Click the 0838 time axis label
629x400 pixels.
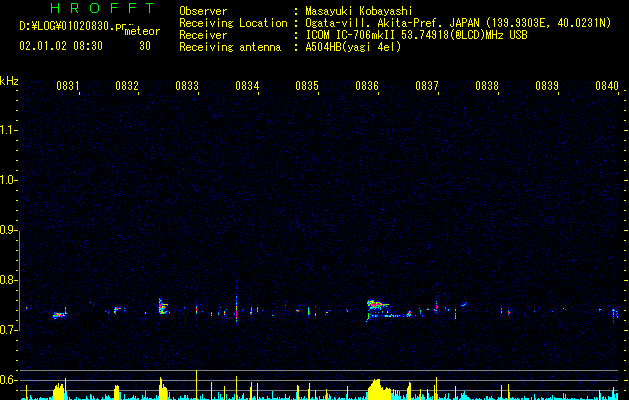click(487, 86)
